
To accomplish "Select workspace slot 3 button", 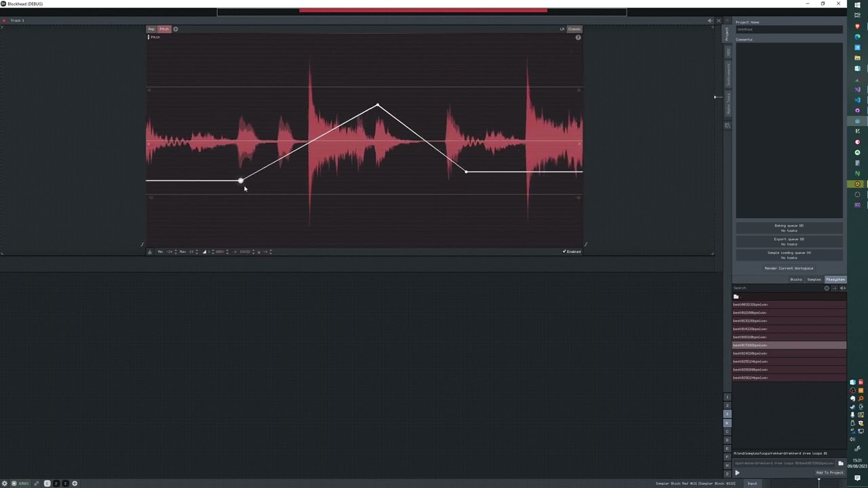I will point(728,414).
